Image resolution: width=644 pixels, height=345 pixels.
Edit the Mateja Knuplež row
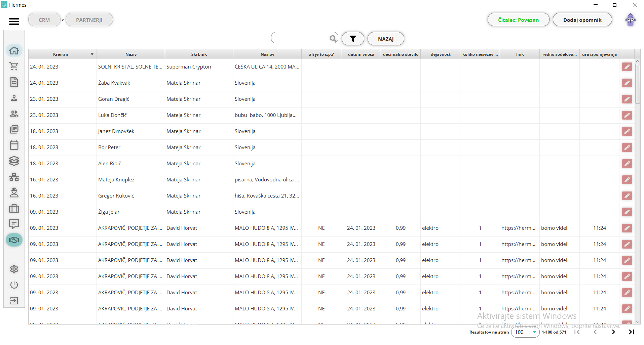(627, 180)
